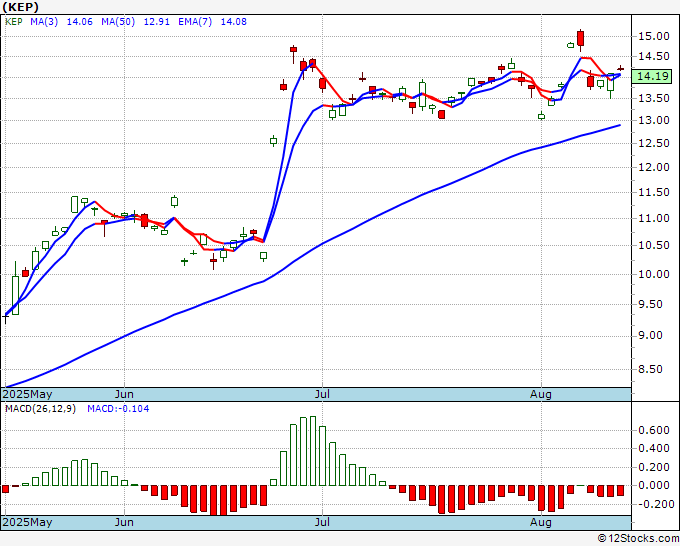Click the MACD:-0.104 value

pos(118,409)
